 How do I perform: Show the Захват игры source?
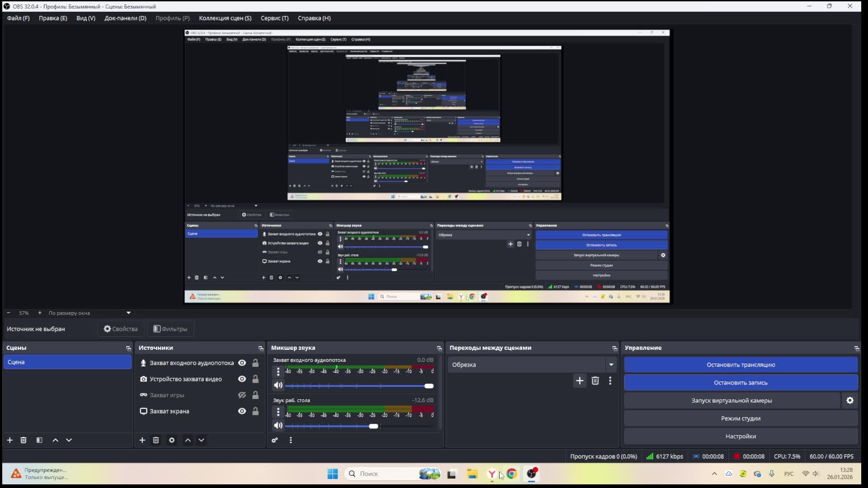coord(242,395)
